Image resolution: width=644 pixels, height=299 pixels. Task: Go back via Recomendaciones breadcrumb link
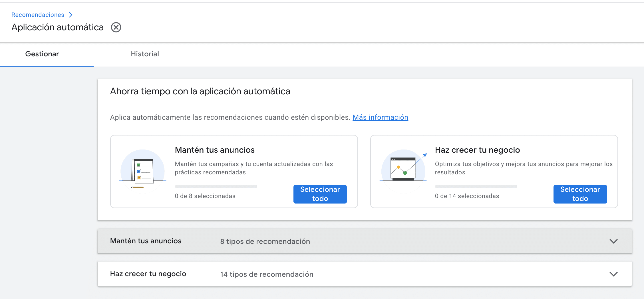pyautogui.click(x=38, y=15)
